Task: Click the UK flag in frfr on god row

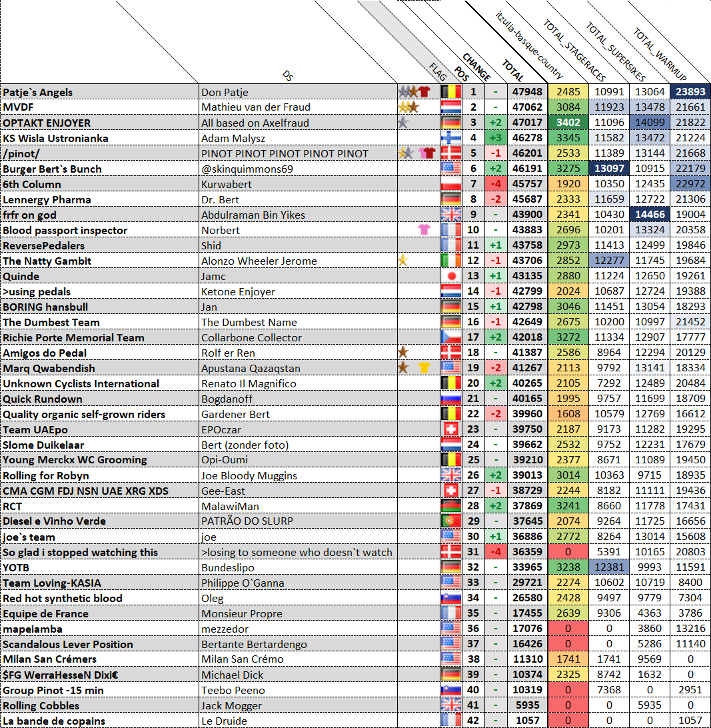Action: tap(451, 215)
